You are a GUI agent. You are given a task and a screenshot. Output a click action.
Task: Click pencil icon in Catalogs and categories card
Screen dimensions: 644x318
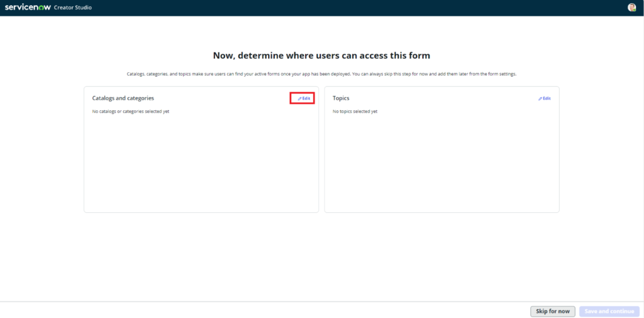click(x=299, y=99)
